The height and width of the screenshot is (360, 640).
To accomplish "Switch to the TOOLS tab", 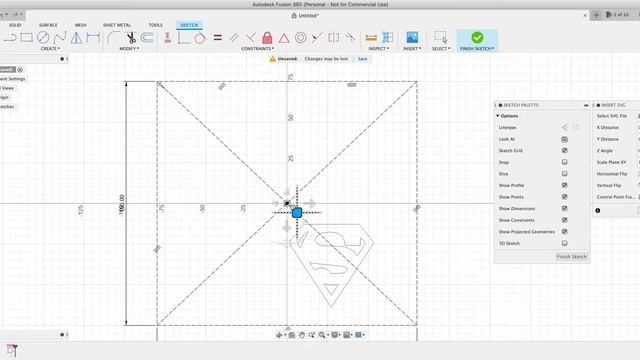I will point(155,25).
